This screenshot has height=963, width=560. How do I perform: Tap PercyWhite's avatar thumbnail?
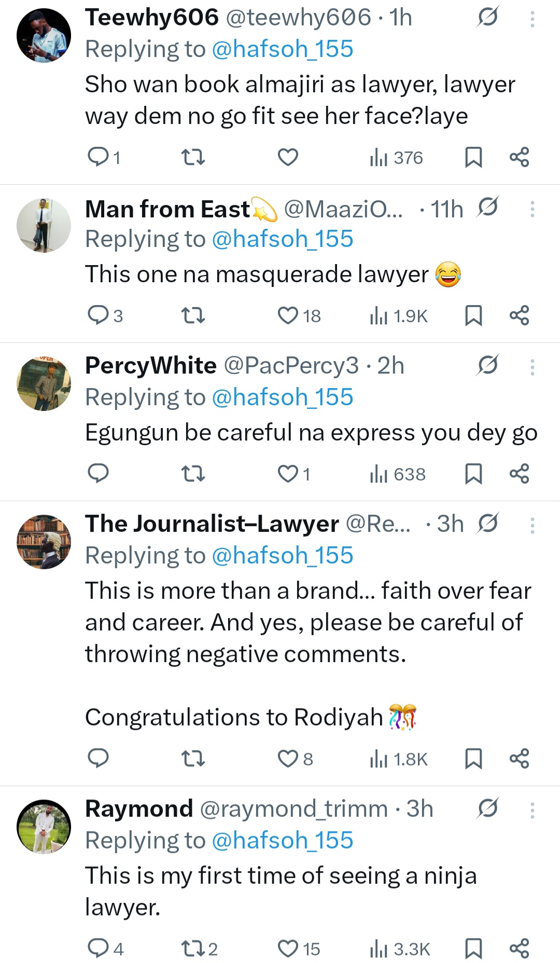(44, 383)
